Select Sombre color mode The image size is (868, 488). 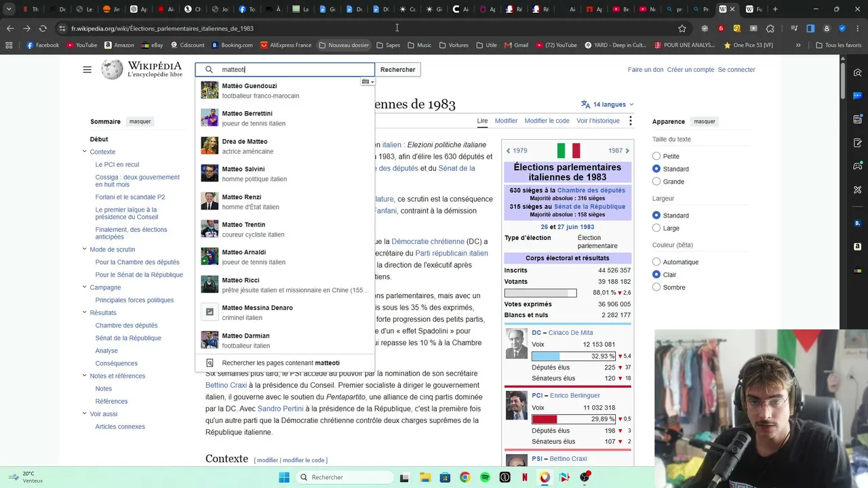[656, 287]
